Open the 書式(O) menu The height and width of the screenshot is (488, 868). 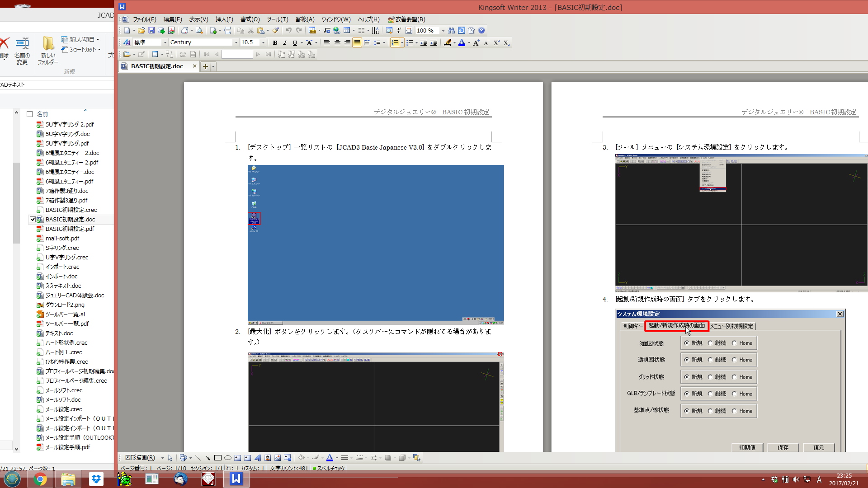250,19
